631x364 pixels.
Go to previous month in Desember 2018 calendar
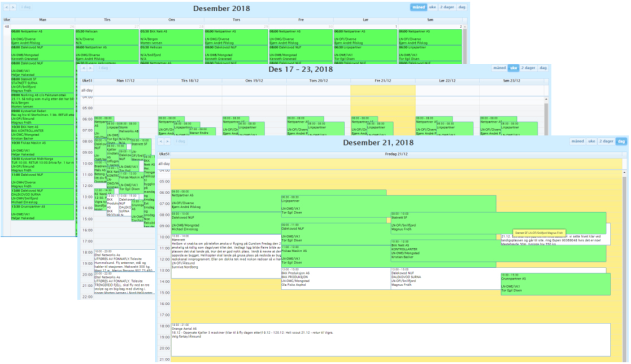coord(6,7)
